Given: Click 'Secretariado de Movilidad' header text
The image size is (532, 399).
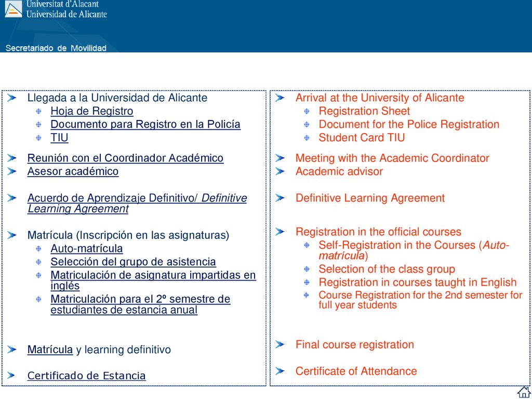Looking at the screenshot, I should (56, 48).
